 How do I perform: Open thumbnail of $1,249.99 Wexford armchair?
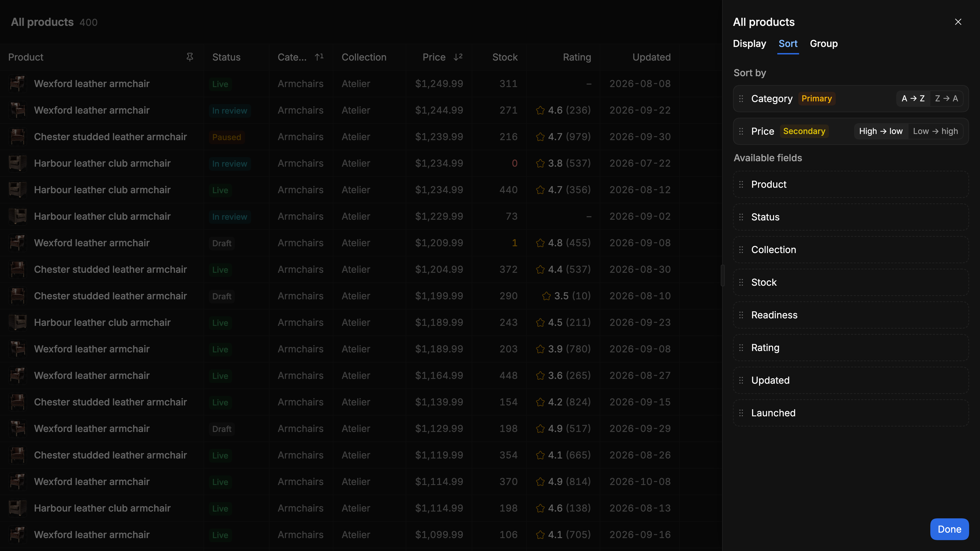click(x=17, y=84)
